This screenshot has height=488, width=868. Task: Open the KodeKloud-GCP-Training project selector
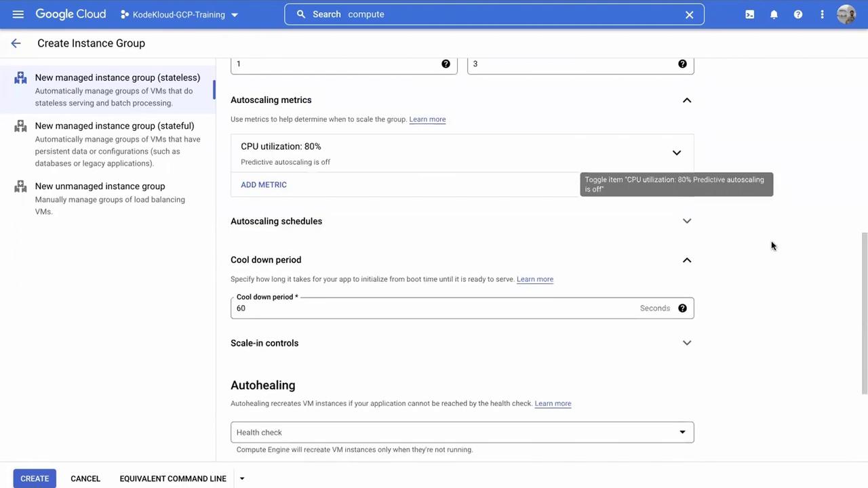[179, 14]
